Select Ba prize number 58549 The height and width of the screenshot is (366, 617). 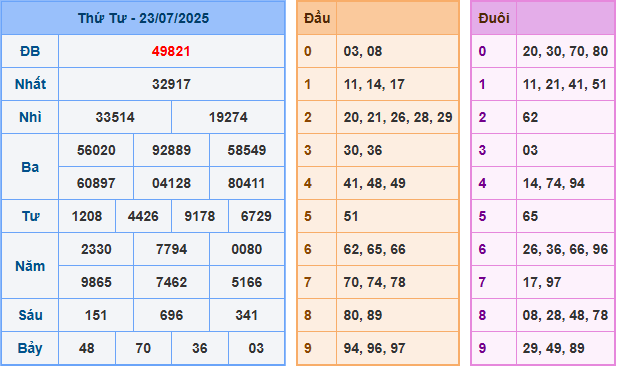[x=247, y=150]
